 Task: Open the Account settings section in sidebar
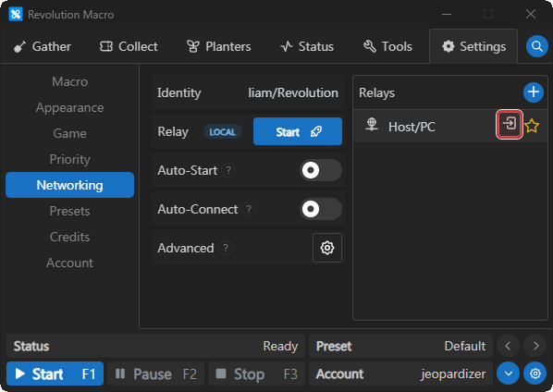70,263
